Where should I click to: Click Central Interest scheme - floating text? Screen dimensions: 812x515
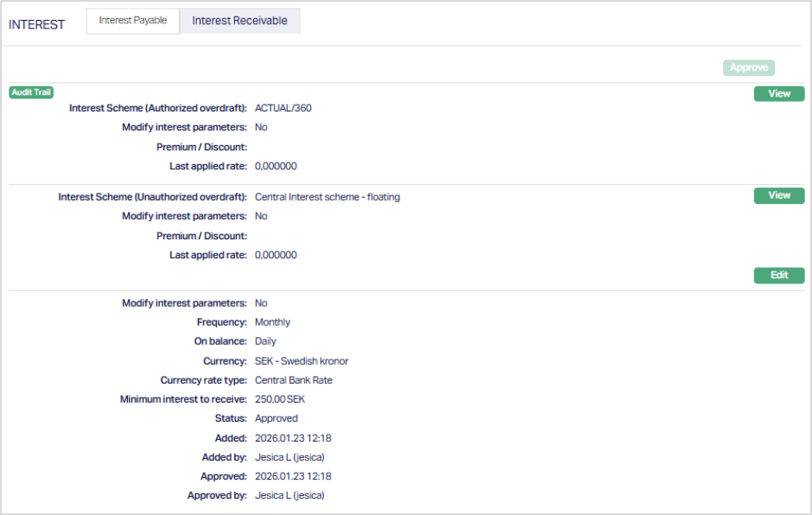pos(327,197)
